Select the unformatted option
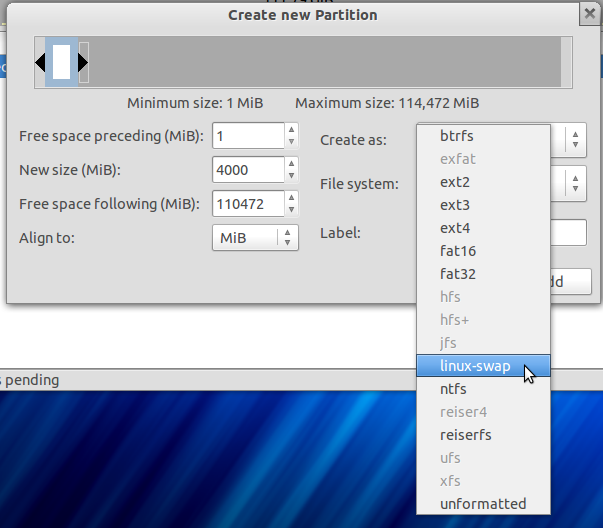Image resolution: width=603 pixels, height=528 pixels. point(483,504)
